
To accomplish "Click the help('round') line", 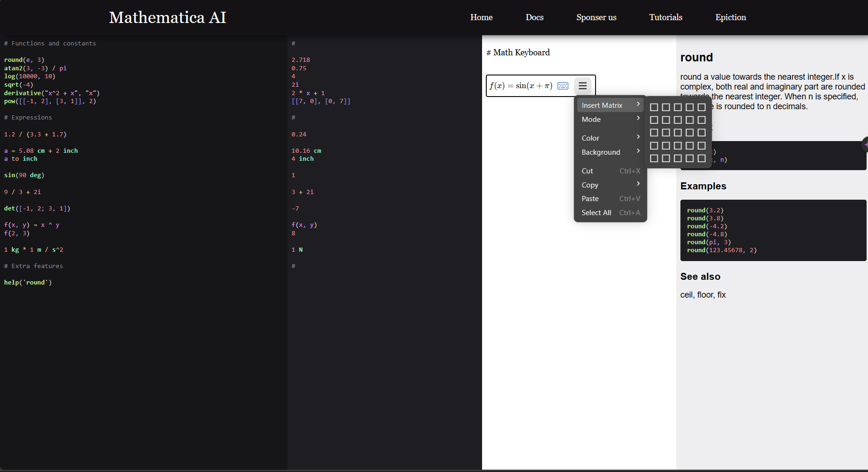I will coord(28,283).
